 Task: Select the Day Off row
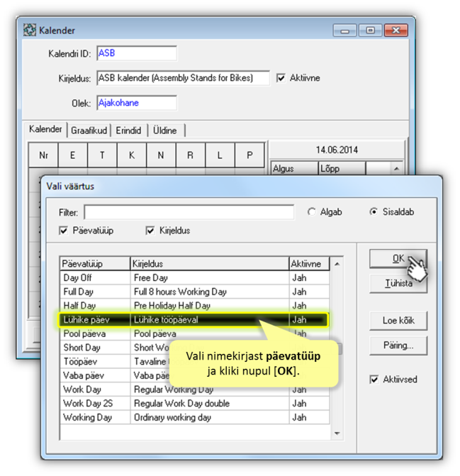tap(195, 278)
